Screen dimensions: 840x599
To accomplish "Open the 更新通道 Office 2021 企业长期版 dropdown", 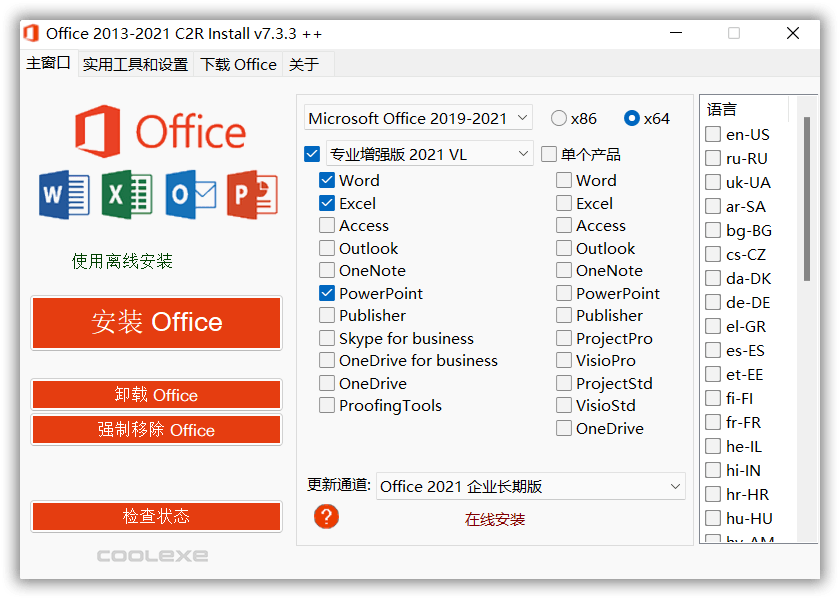I will tap(530, 486).
